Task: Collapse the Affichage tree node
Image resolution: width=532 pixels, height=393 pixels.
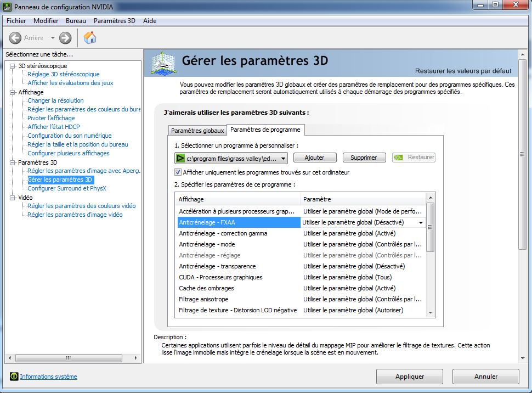Action: [13, 92]
